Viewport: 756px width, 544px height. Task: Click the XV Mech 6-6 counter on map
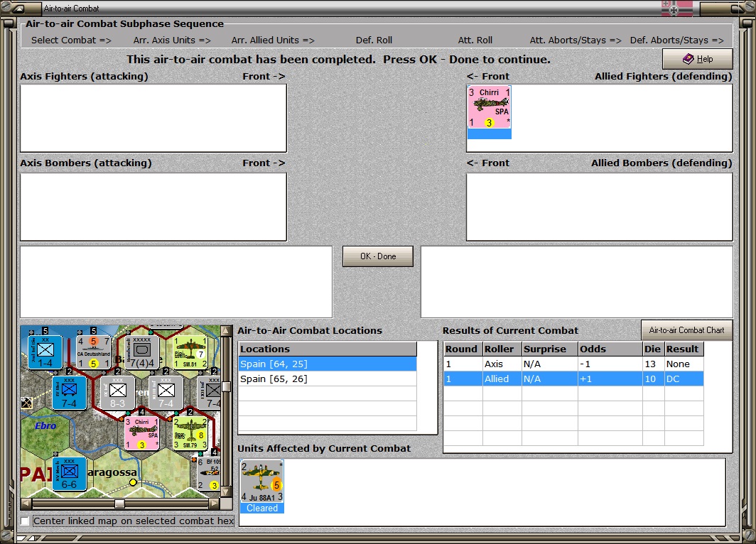[69, 474]
